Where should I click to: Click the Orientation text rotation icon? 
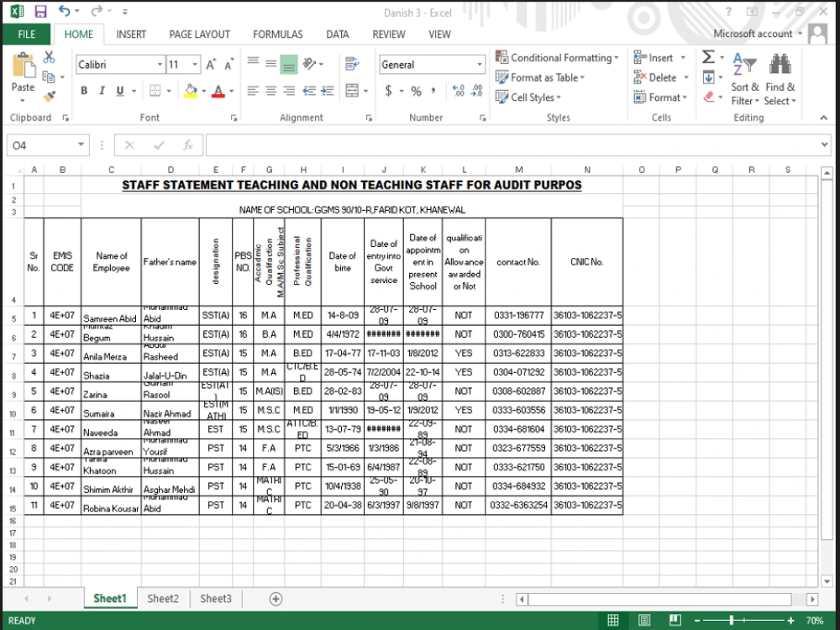pyautogui.click(x=310, y=64)
